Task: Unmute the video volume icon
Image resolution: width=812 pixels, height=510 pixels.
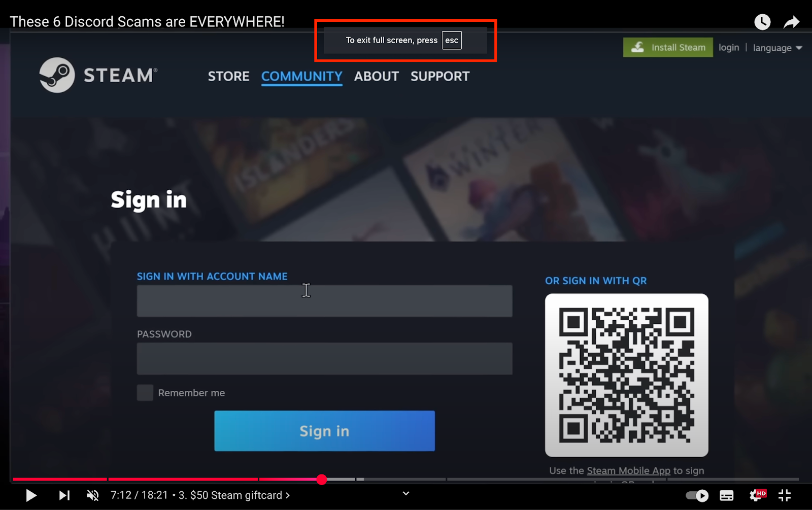Action: click(92, 495)
